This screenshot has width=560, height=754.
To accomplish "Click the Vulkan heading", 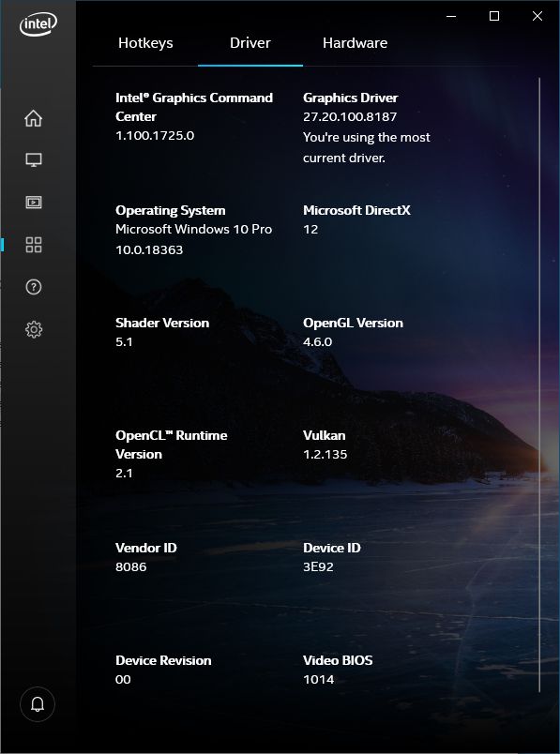I will coord(324,436).
